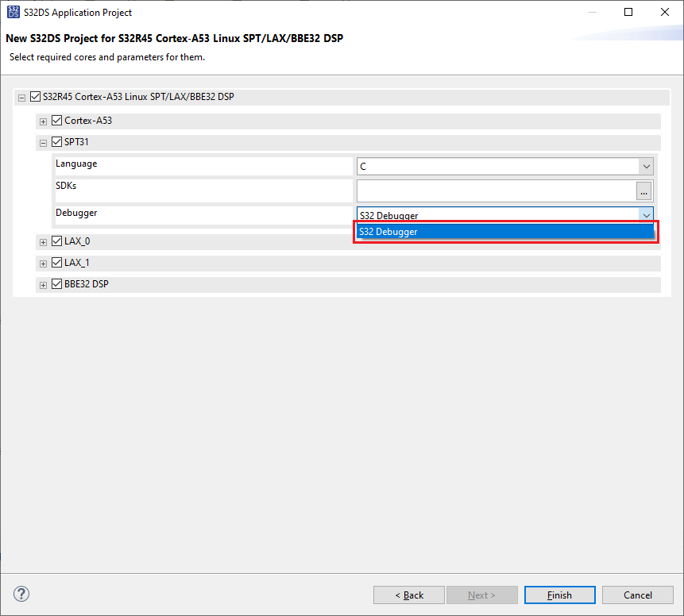Close the S32DS Application Project dialog
Viewport: 684px width, 616px height.
tap(665, 12)
